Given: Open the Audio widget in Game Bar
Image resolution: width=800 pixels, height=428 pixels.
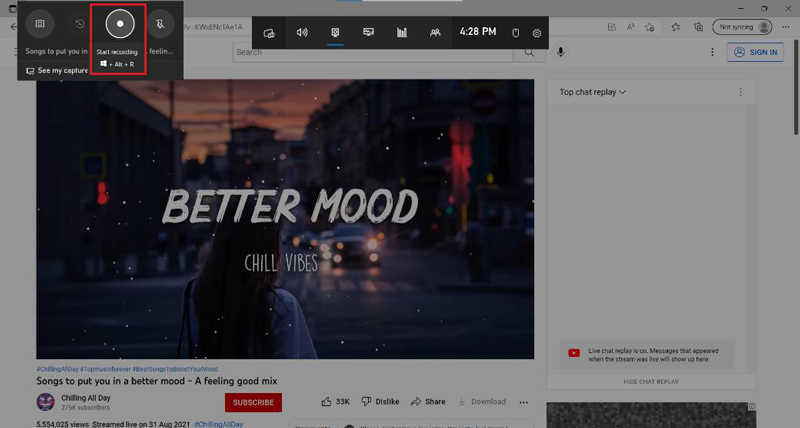Looking at the screenshot, I should [302, 33].
